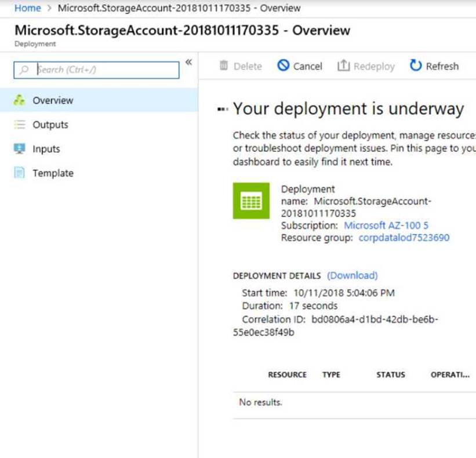476x458 pixels.
Task: Collapse the sidebar with the double chevron
Action: [x=189, y=62]
